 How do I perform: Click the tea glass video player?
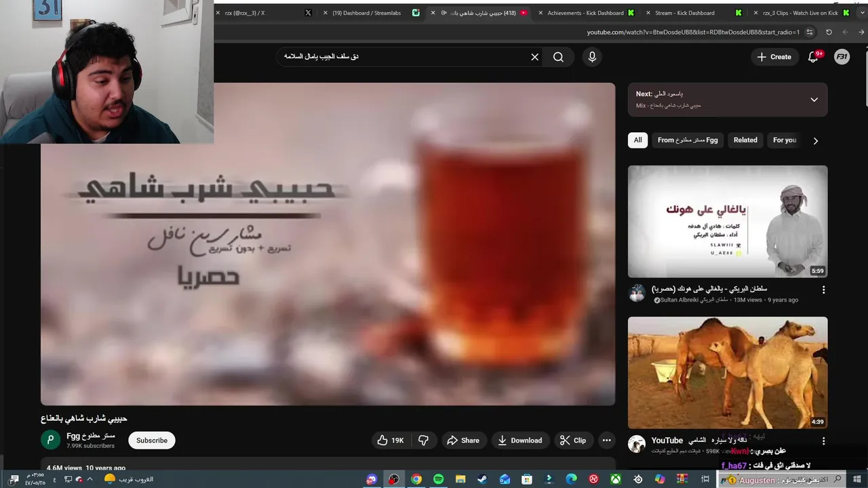328,244
